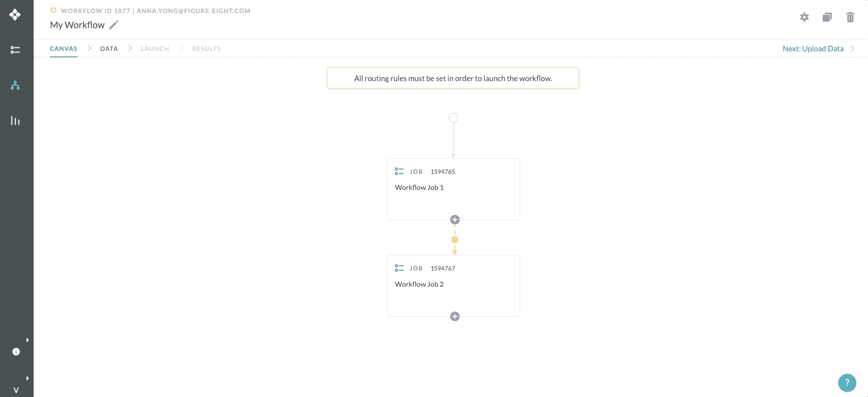
Task: Open Reports bar chart icon
Action: pos(15,120)
